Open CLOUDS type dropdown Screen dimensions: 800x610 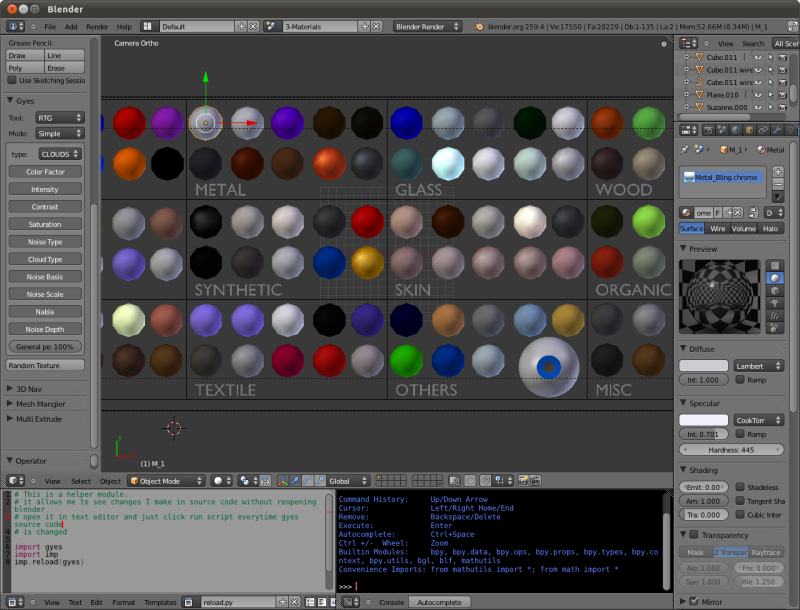point(60,154)
